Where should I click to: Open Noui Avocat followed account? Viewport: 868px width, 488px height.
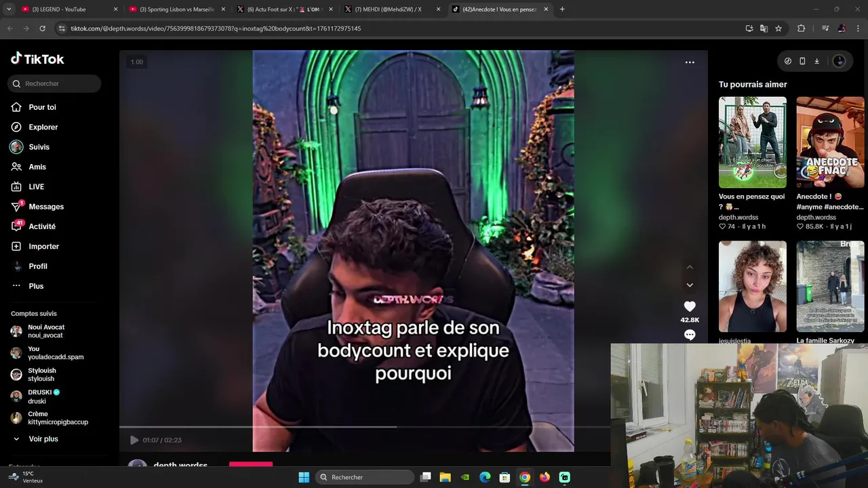click(x=46, y=331)
